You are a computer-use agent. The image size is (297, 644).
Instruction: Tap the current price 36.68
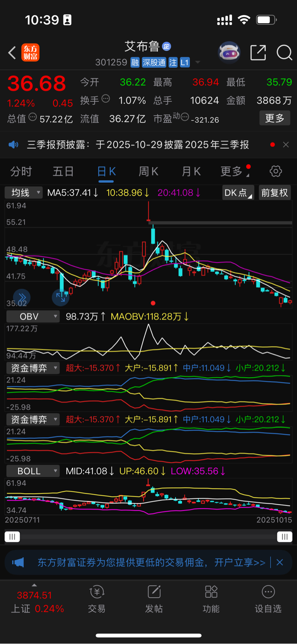(37, 84)
